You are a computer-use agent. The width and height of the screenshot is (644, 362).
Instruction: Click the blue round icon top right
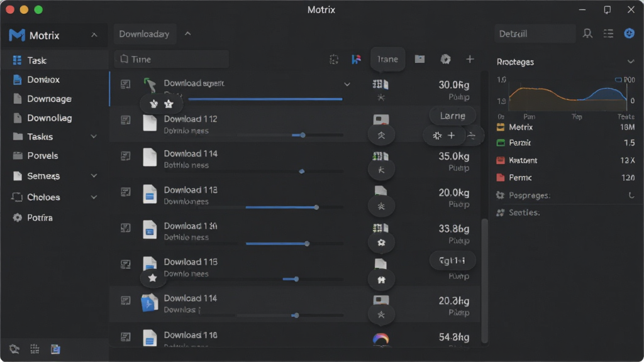pos(629,33)
